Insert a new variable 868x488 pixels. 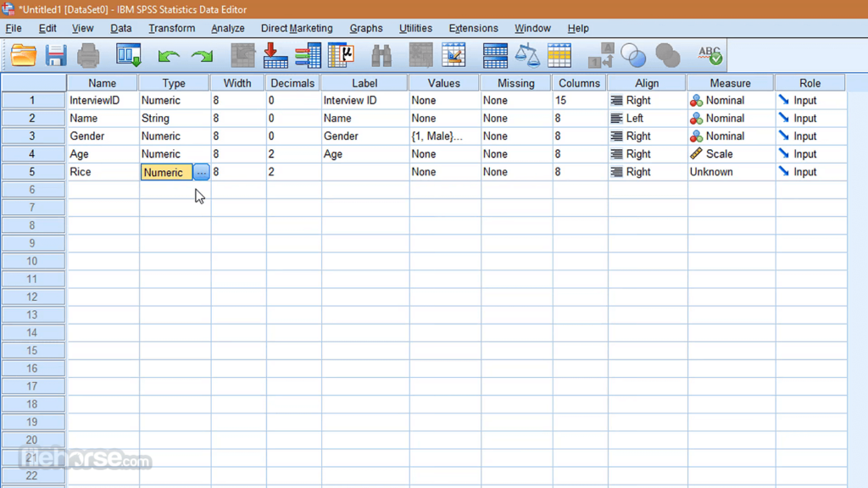point(455,55)
